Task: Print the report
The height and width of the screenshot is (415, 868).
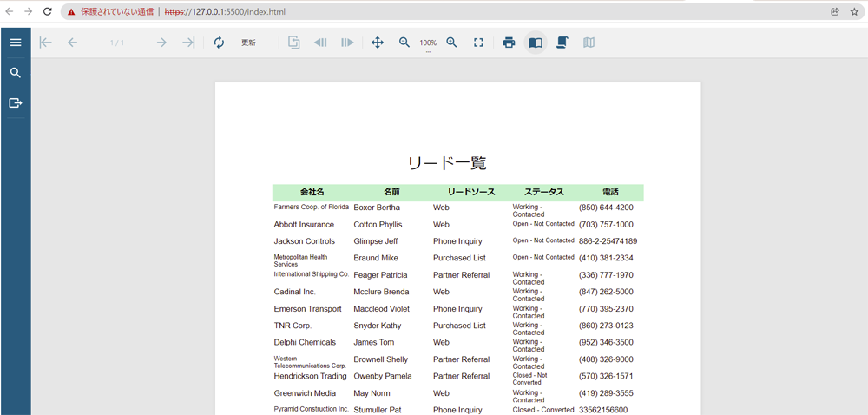Action: click(509, 43)
